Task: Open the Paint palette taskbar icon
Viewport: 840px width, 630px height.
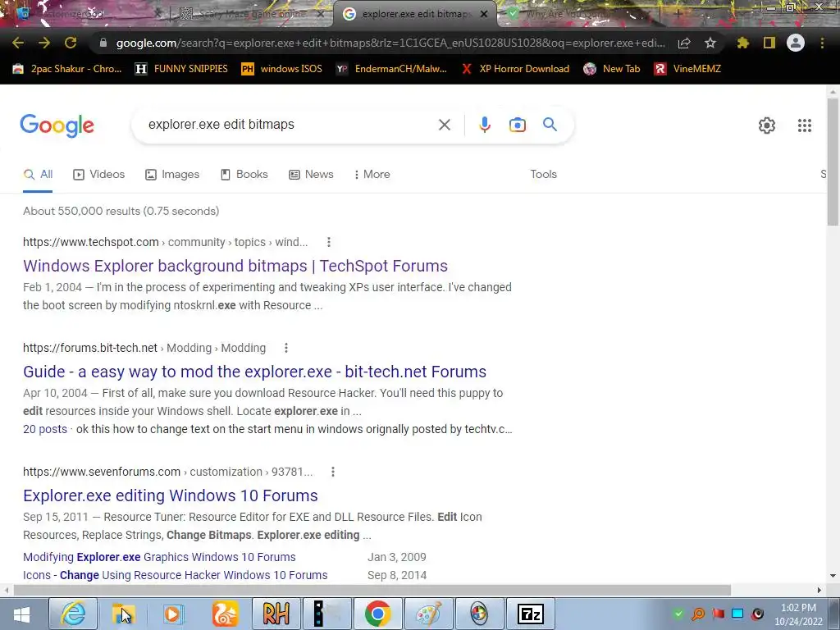Action: [x=428, y=614]
